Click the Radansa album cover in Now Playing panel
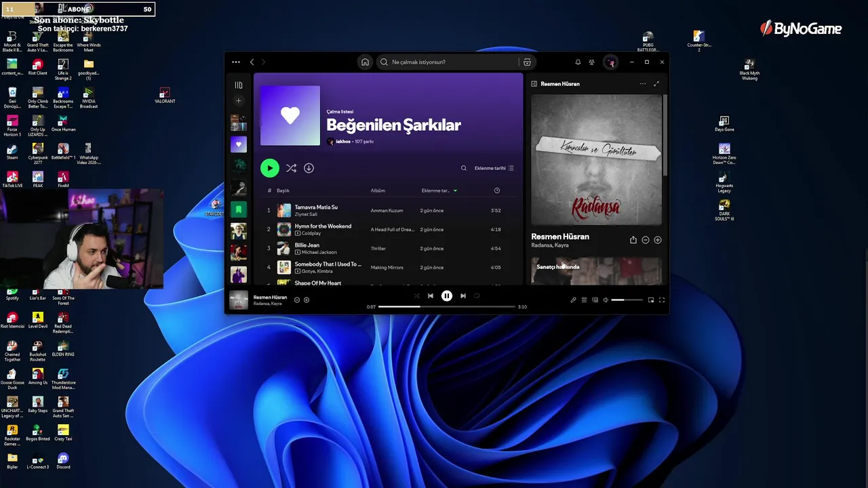The width and height of the screenshot is (868, 488). [x=596, y=160]
